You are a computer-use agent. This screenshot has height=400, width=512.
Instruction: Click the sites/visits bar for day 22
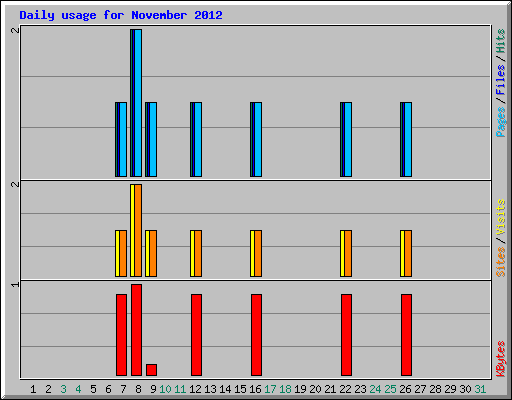[346, 253]
